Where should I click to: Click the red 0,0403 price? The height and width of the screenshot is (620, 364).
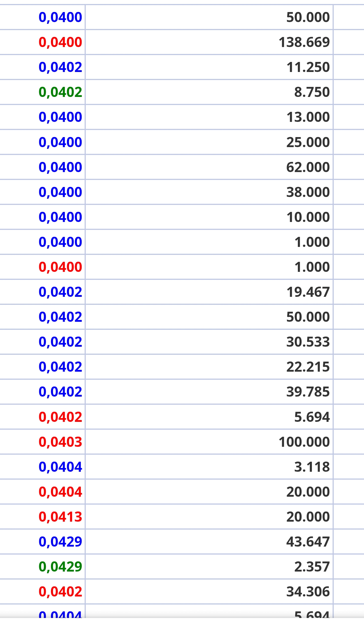click(x=60, y=442)
